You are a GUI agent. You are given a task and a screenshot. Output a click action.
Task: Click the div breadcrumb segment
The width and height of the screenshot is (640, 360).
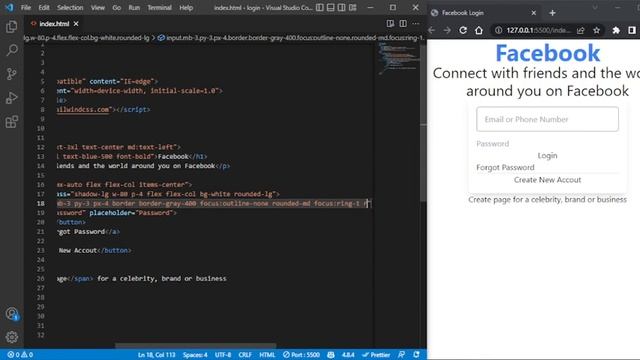pyautogui.click(x=87, y=38)
